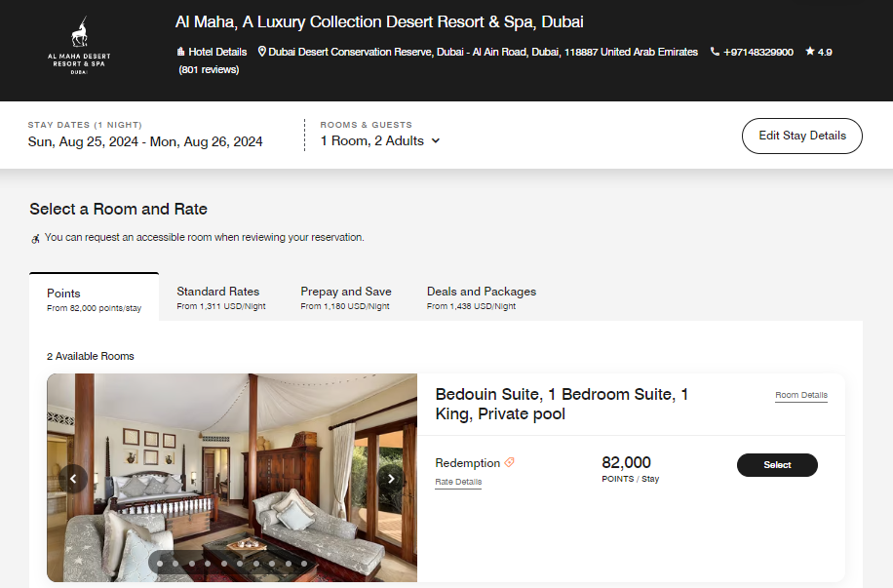Switch to the Deals and Packages tab
The height and width of the screenshot is (588, 893).
click(x=481, y=292)
